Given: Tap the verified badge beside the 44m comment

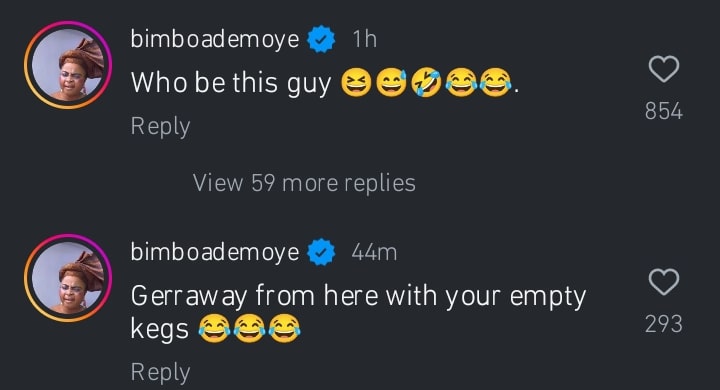Looking at the screenshot, I should [321, 252].
